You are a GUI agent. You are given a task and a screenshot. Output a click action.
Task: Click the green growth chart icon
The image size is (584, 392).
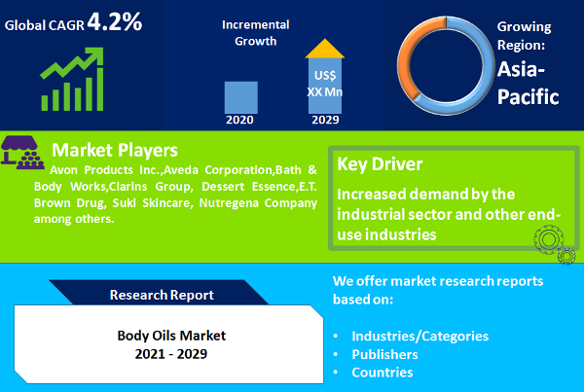72,79
